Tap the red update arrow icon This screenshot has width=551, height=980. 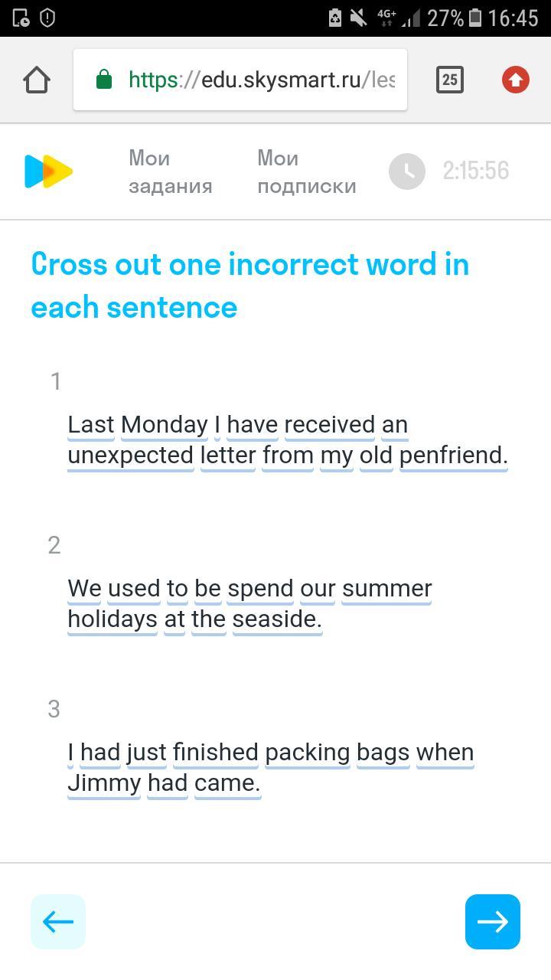coord(516,80)
